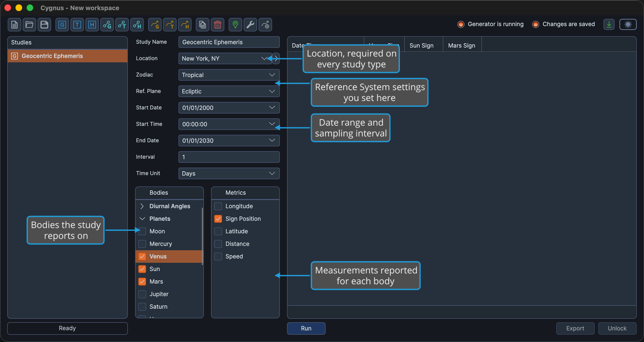The width and height of the screenshot is (644, 342).
Task: Enable the Latitude metric checkbox
Action: coord(218,231)
